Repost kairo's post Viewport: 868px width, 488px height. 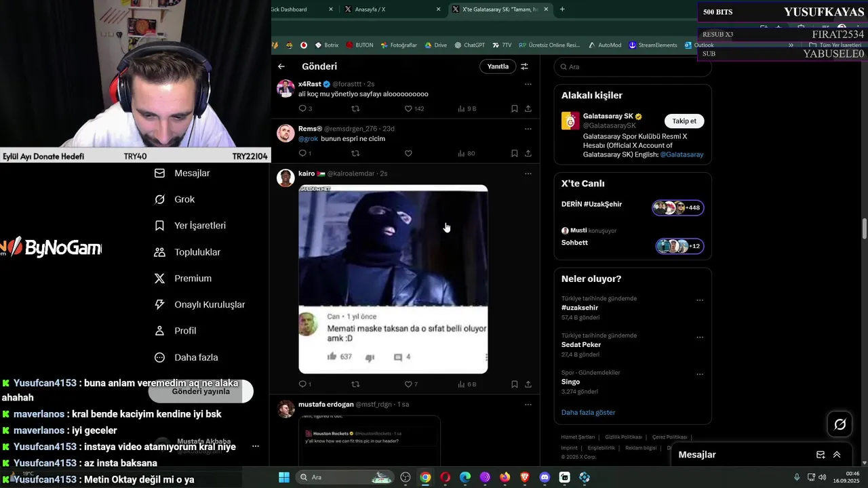355,384
